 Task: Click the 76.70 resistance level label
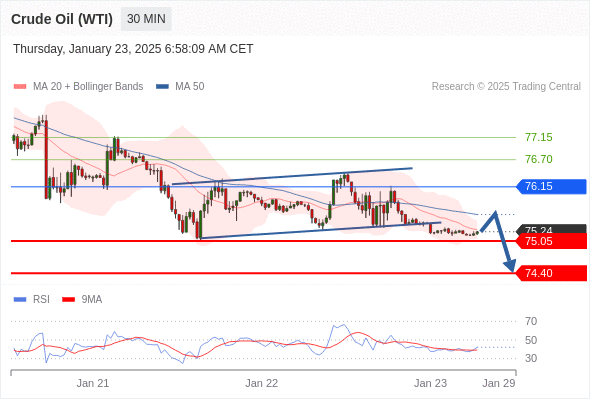click(x=539, y=159)
